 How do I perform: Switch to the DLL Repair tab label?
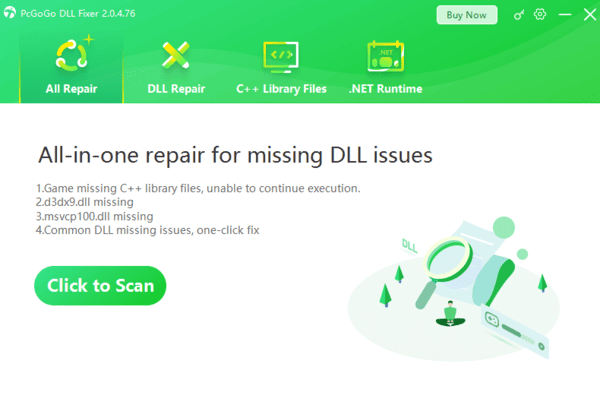[176, 89]
